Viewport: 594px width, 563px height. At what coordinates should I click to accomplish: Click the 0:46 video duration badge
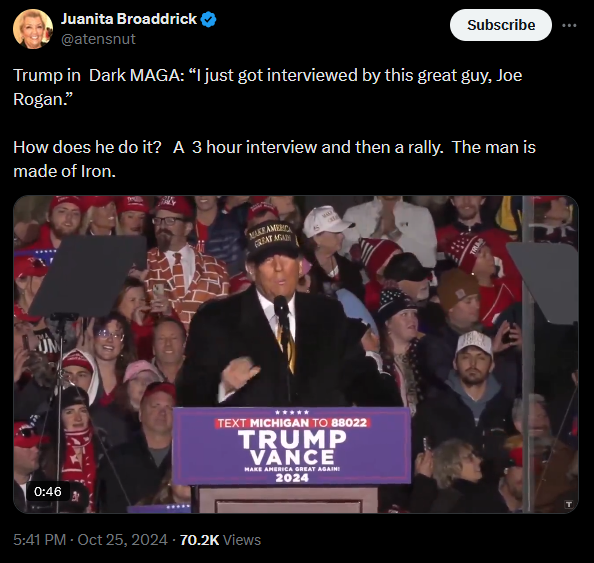(x=48, y=491)
